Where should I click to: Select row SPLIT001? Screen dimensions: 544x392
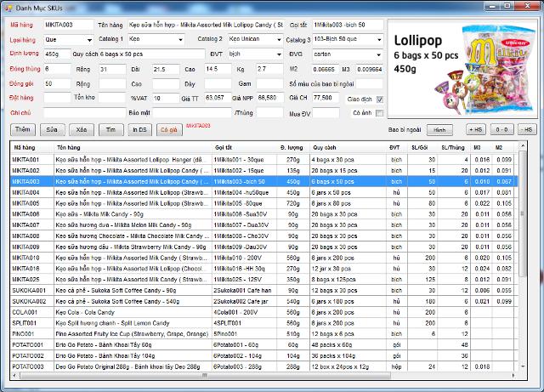tap(264, 323)
